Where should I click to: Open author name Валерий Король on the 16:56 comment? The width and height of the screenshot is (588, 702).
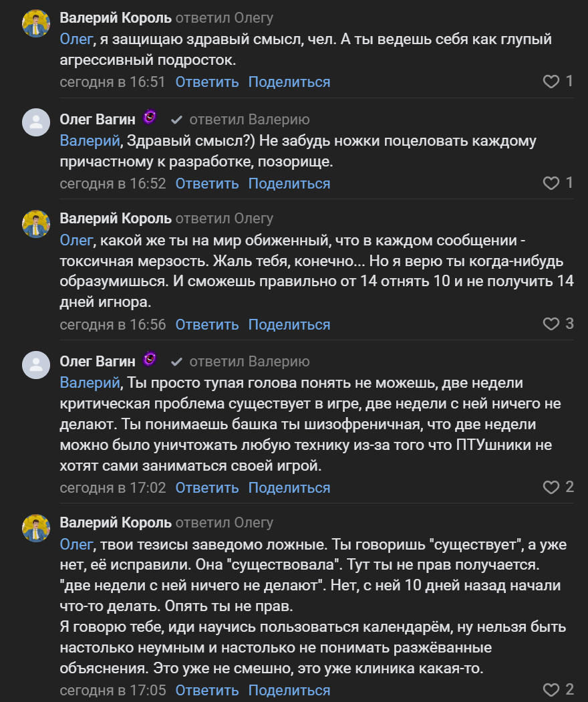116,219
